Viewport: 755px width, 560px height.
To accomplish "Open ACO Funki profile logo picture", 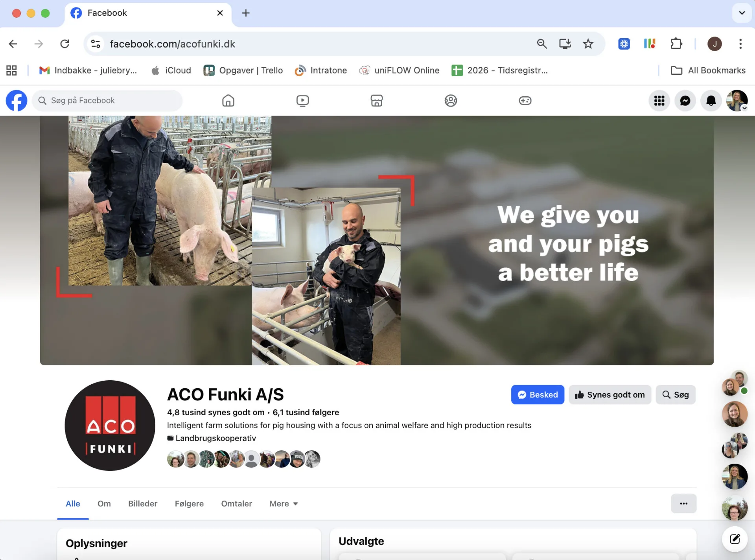I will (110, 426).
